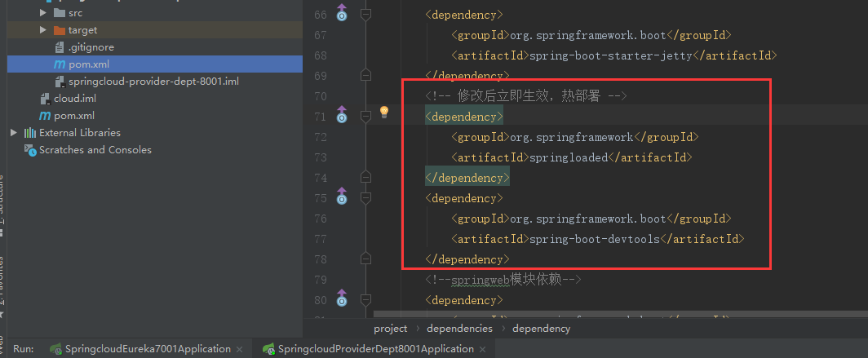Click the highlighted closing dependency tag on line 74

467,178
